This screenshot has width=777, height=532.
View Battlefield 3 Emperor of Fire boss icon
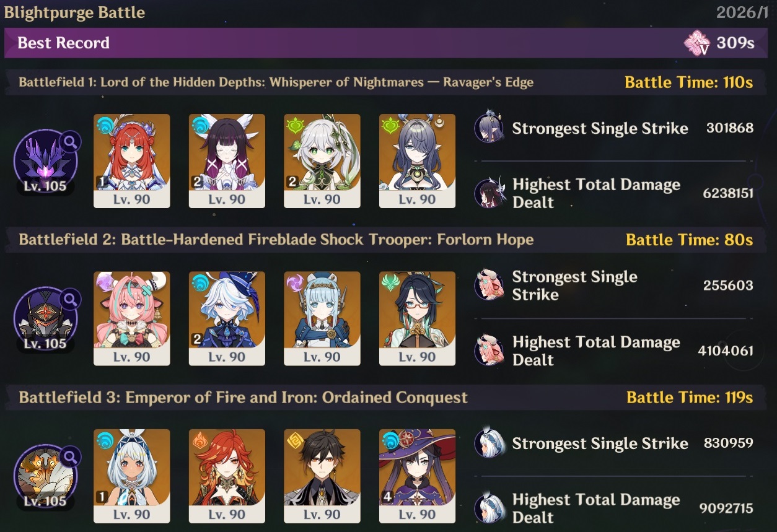click(x=45, y=476)
